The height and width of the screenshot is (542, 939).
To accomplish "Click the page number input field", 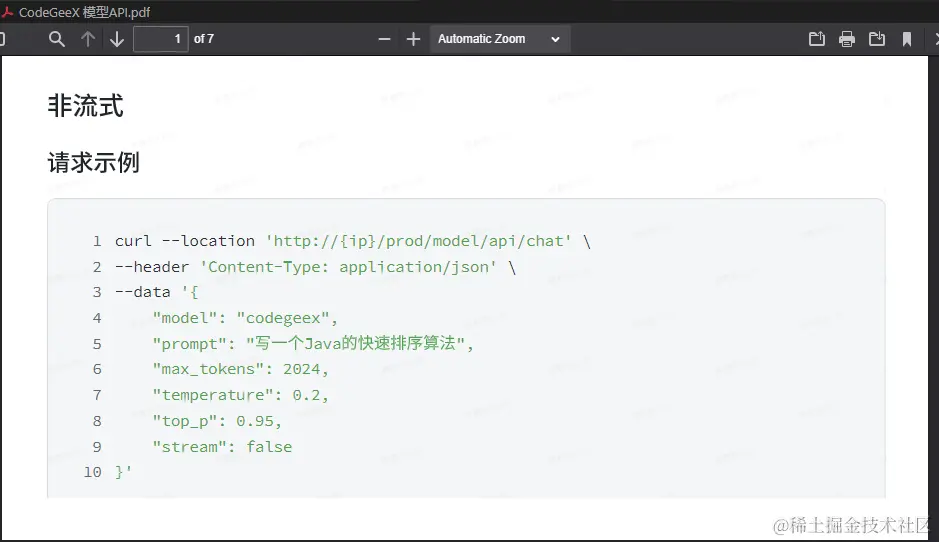I will click(x=160, y=39).
